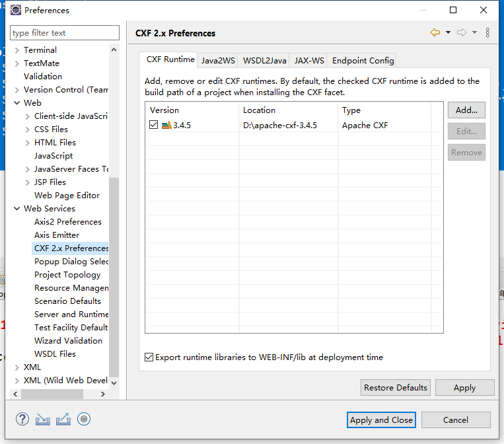
Task: Expand the Terminal tree node
Action: click(17, 50)
